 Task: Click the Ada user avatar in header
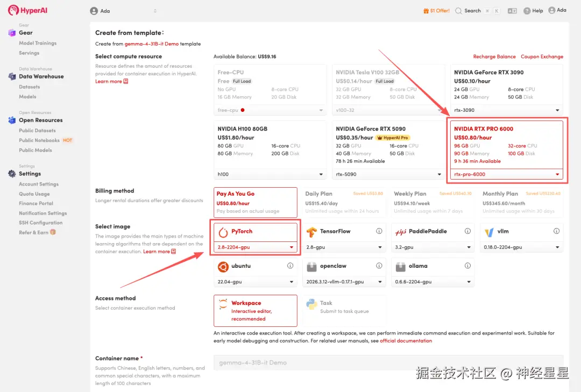94,11
